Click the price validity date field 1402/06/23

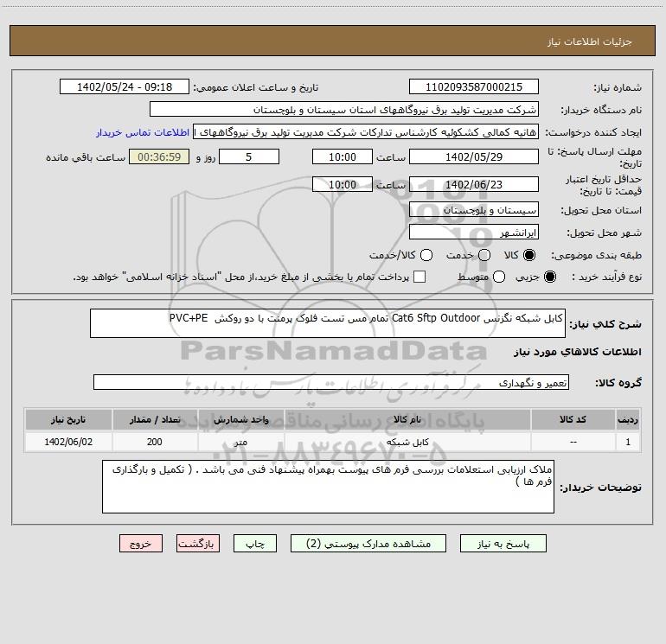[x=473, y=184]
